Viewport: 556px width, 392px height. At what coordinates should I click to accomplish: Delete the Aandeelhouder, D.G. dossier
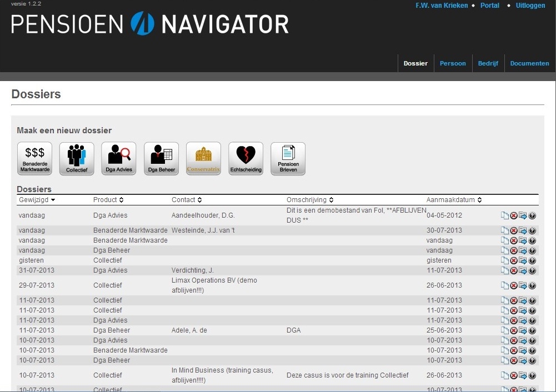[514, 215]
